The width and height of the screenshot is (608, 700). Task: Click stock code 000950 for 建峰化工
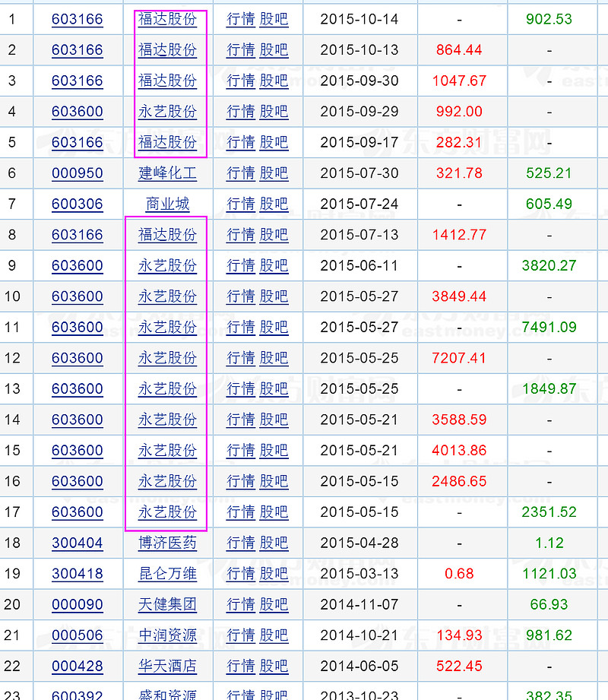pos(77,173)
